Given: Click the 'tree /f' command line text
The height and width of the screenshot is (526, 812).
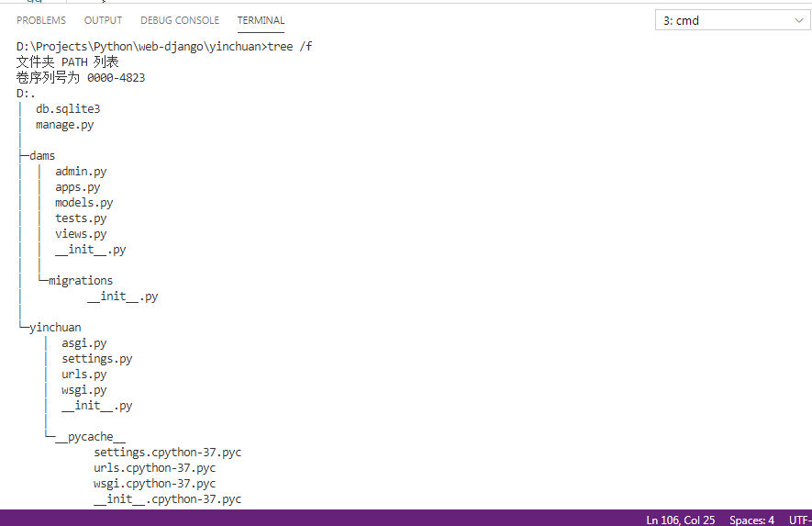Looking at the screenshot, I should [290, 47].
